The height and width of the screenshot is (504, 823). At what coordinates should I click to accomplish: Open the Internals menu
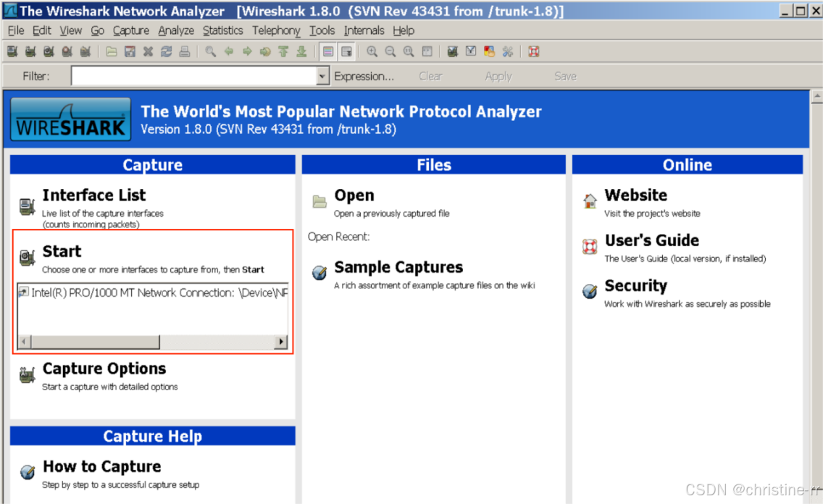(x=364, y=30)
